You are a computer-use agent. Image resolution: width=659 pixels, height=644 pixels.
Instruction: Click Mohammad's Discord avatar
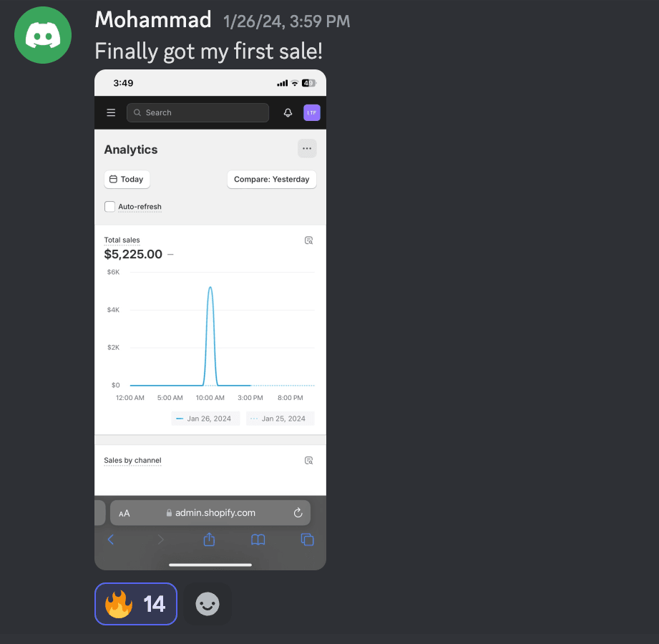(43, 35)
